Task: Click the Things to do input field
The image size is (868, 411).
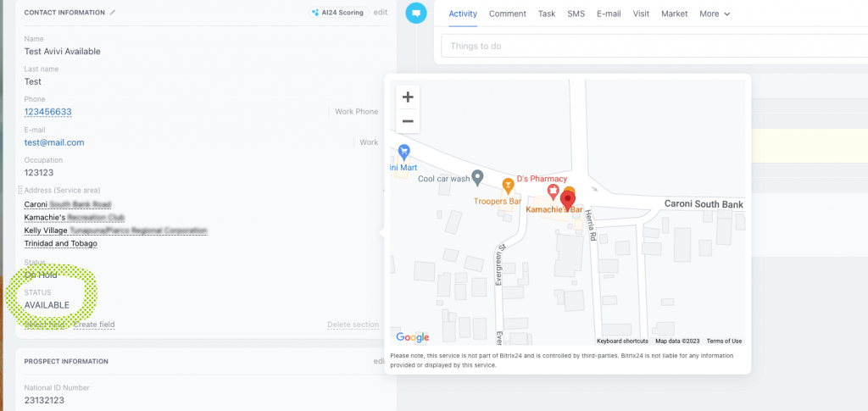Action: [x=654, y=46]
